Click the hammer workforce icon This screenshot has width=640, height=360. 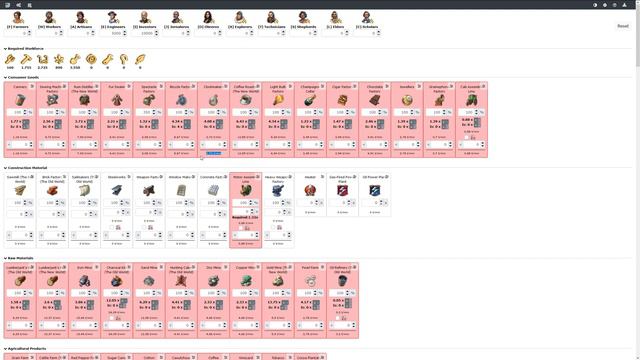tap(26, 60)
